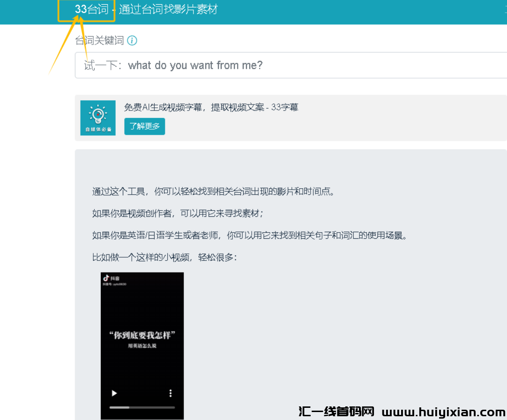Image resolution: width=507 pixels, height=420 pixels.
Task: Open the 免费AI生成视频字幕 - 33字幕 link
Action: (x=211, y=107)
